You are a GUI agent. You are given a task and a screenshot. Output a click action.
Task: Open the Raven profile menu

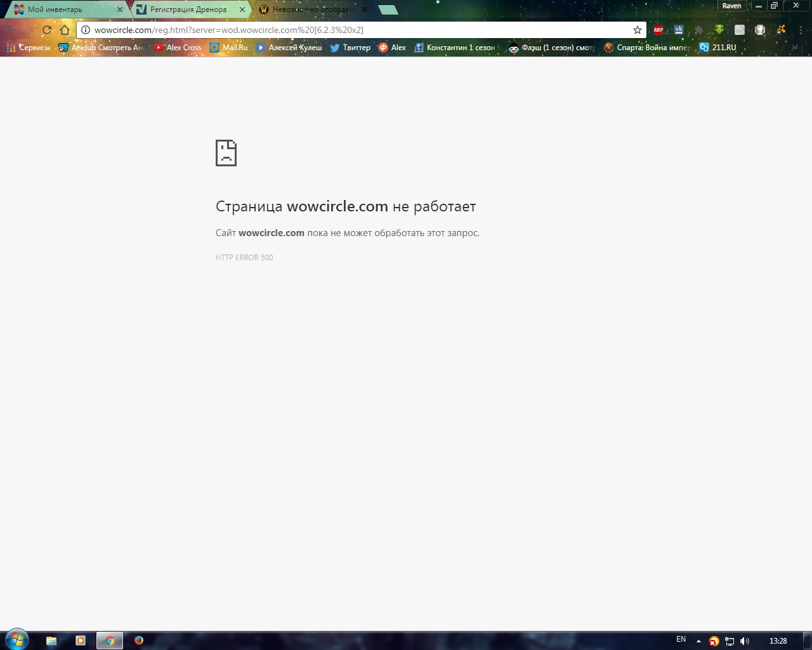coord(731,6)
